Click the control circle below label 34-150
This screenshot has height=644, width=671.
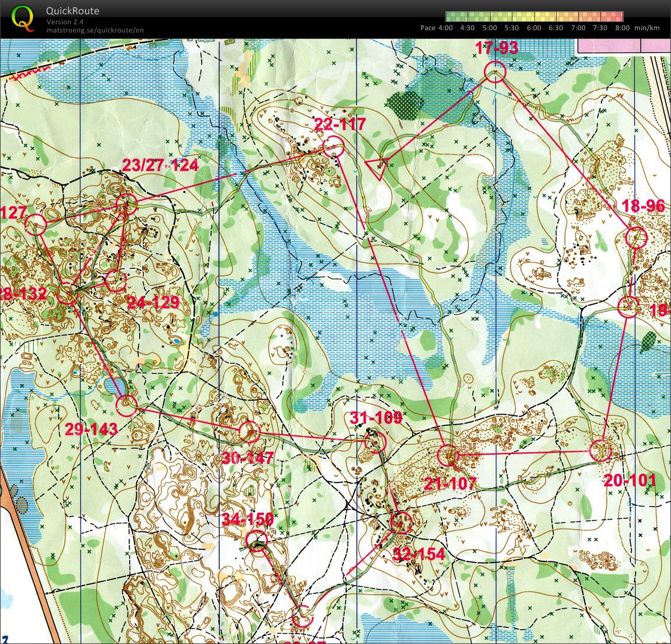click(x=257, y=541)
